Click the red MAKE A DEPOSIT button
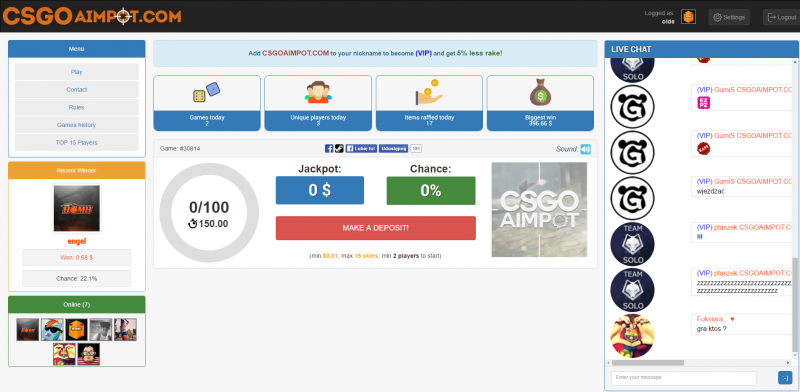 click(x=376, y=228)
